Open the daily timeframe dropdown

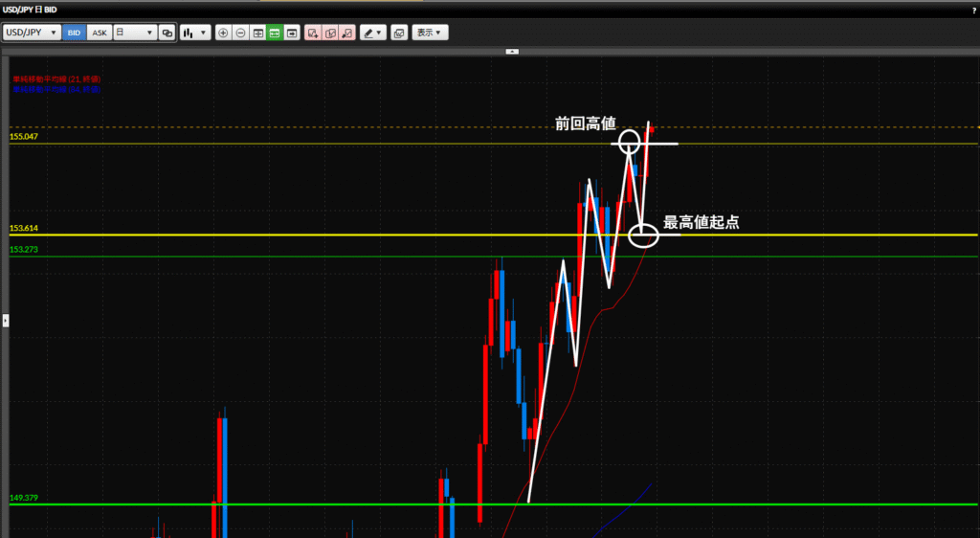(x=134, y=33)
